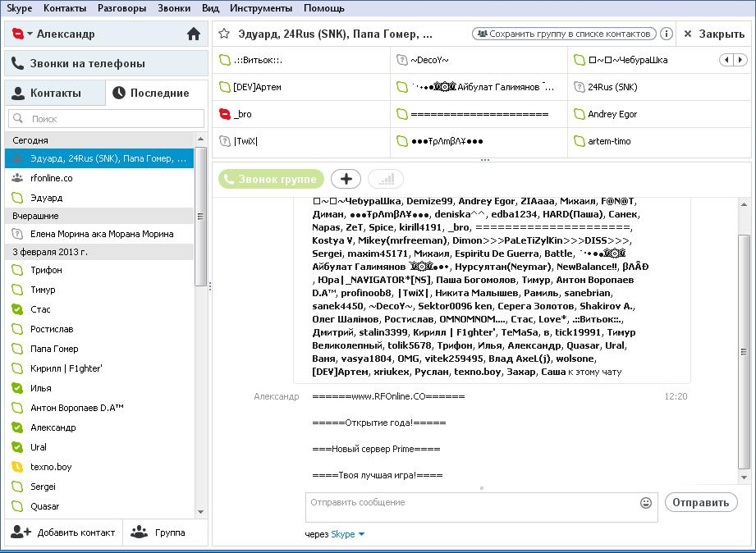Click the www.RFOnline.CO message text
Viewport: 756px width, 553px height.
tap(388, 396)
